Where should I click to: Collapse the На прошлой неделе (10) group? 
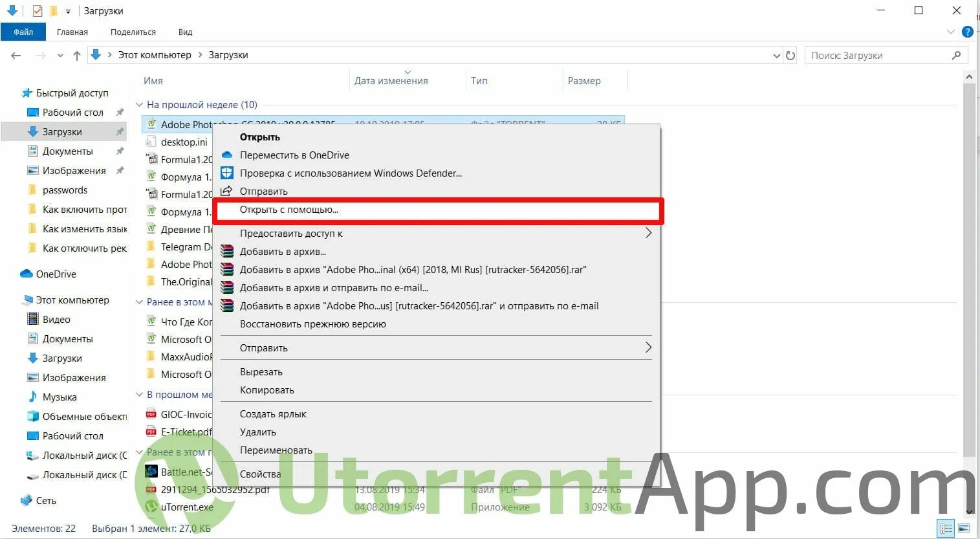pos(139,105)
